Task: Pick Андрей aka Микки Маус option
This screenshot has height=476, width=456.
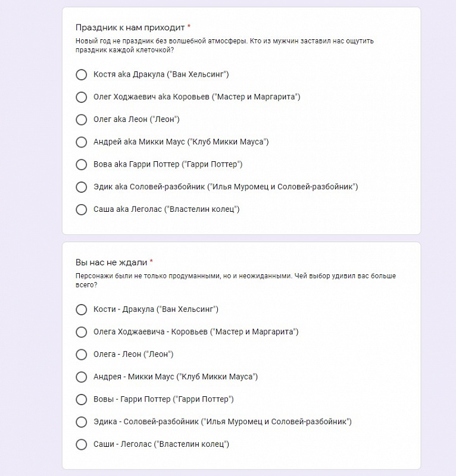Action: coord(81,142)
